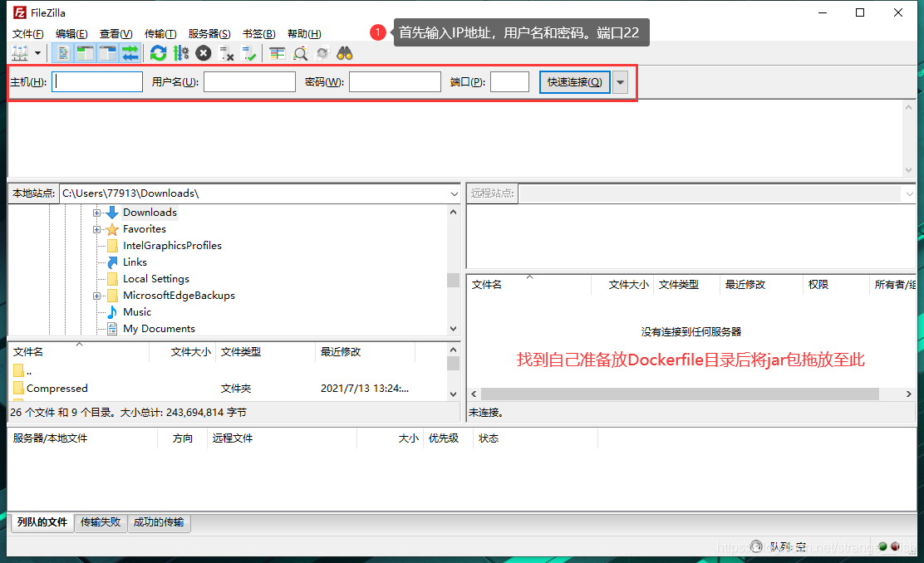The width and height of the screenshot is (924, 563).
Task: Click the 优先级 queue column header
Action: (x=448, y=438)
